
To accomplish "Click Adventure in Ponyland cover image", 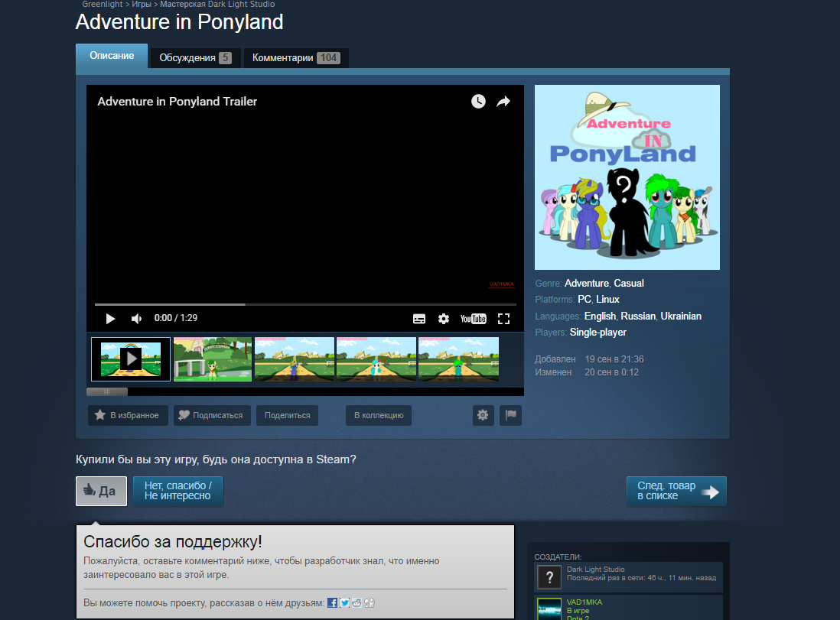I will (627, 177).
